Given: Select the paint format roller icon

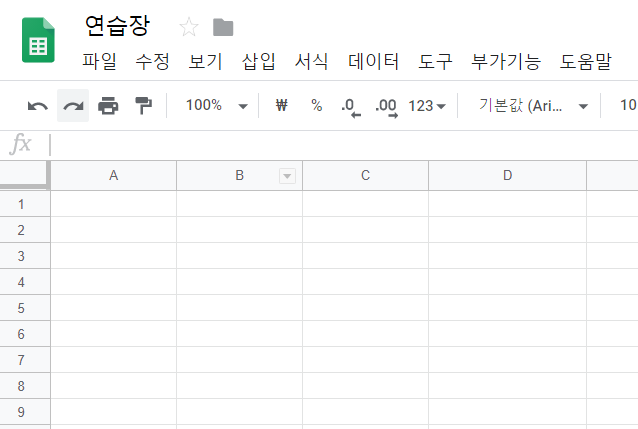Looking at the screenshot, I should [143, 106].
